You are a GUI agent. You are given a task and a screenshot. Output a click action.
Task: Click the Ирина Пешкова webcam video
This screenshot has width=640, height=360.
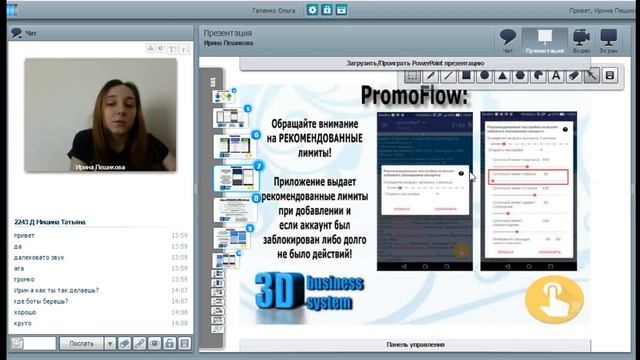pos(100,115)
